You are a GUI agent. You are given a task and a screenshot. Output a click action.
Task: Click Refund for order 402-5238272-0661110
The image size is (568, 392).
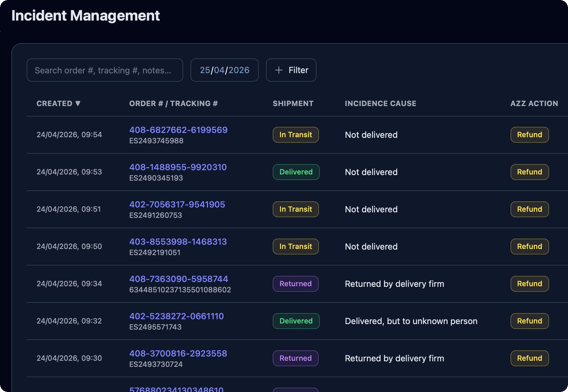tap(530, 321)
